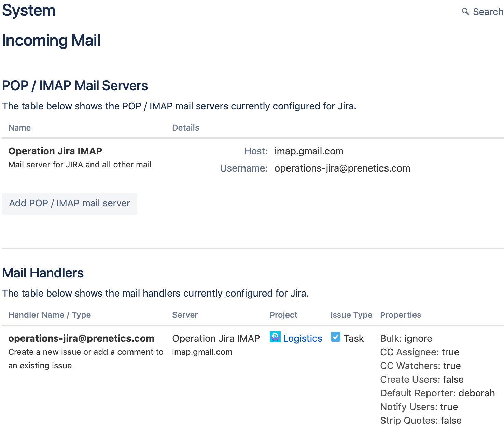Screen dimensions: 504x436
Task: Select the Operation Jira IMAP server name
Action: 55,151
